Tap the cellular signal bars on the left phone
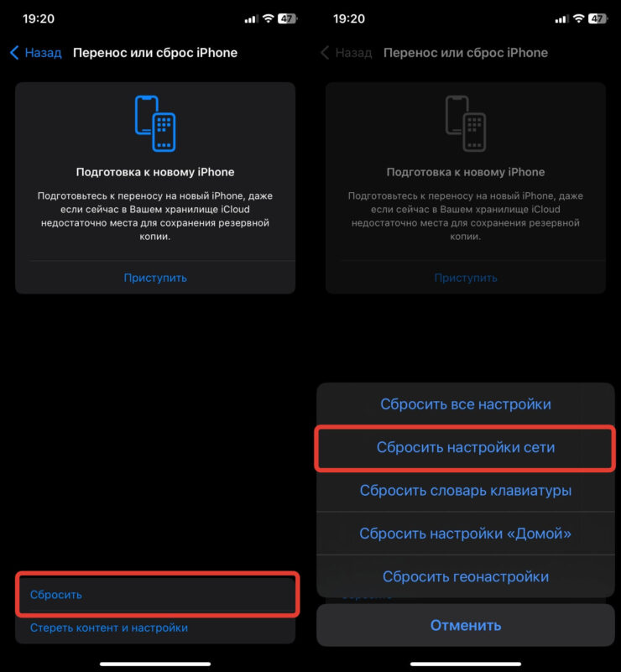This screenshot has width=621, height=672. point(251,18)
